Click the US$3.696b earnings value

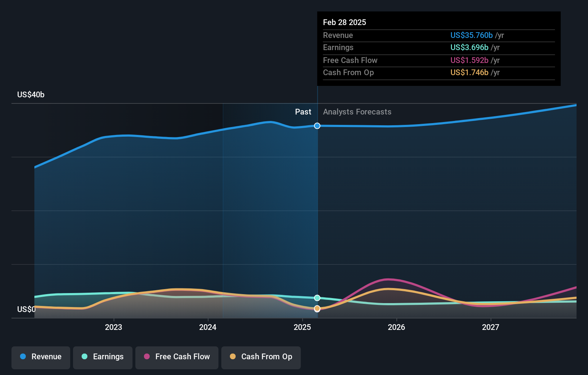[469, 47]
